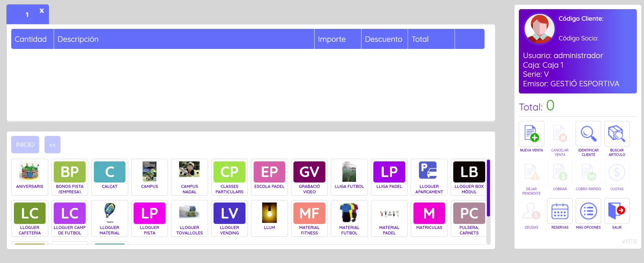644x263 pixels.
Task: Open Buscar Artículo search
Action: tap(617, 134)
